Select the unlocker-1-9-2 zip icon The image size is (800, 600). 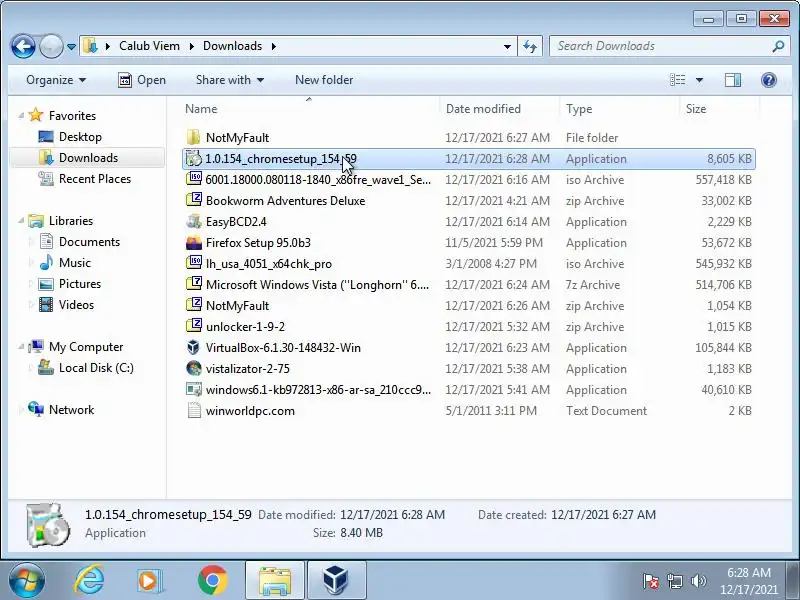[193, 326]
